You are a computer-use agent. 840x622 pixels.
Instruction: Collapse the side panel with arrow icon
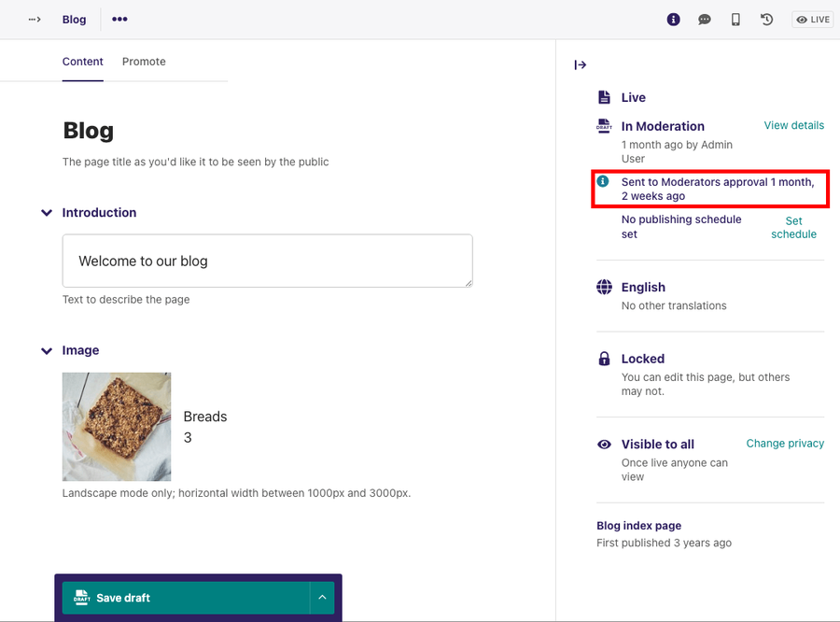click(581, 65)
